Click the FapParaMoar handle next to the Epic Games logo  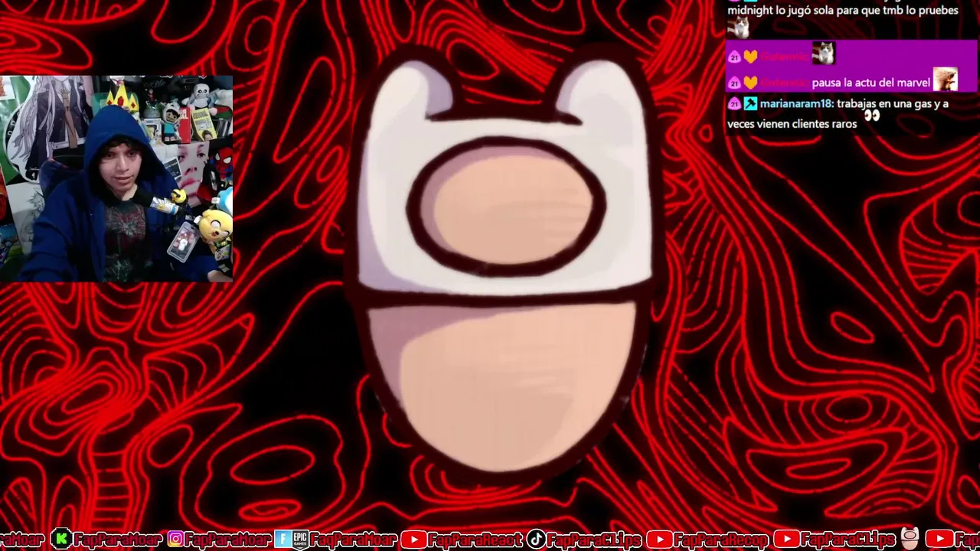click(353, 540)
